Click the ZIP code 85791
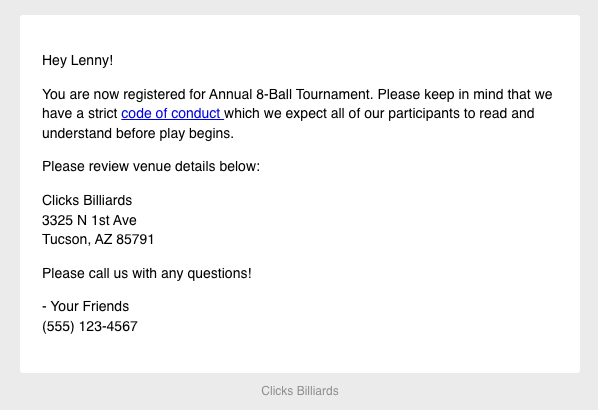598x410 pixels. [135, 240]
